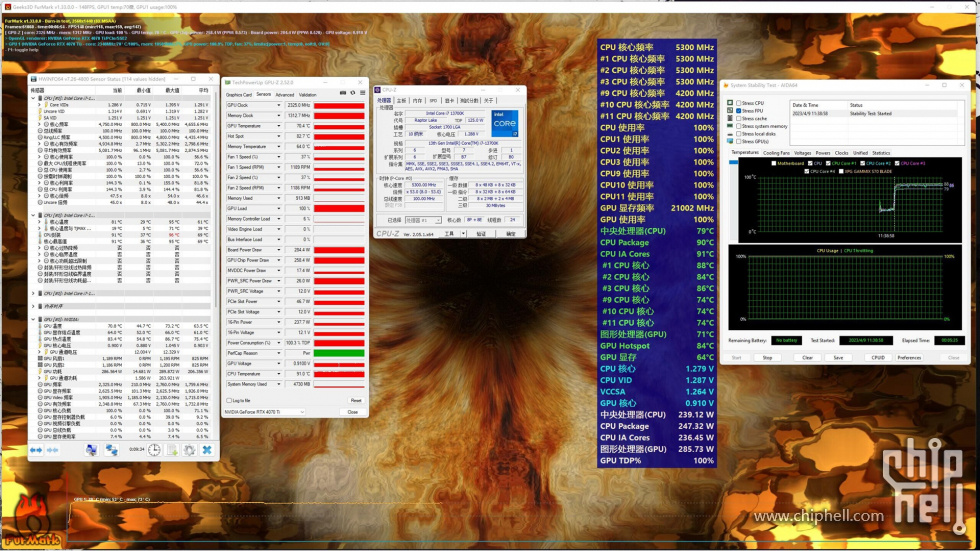
Task: Click CPUID button in AIDA64
Action: pos(878,358)
